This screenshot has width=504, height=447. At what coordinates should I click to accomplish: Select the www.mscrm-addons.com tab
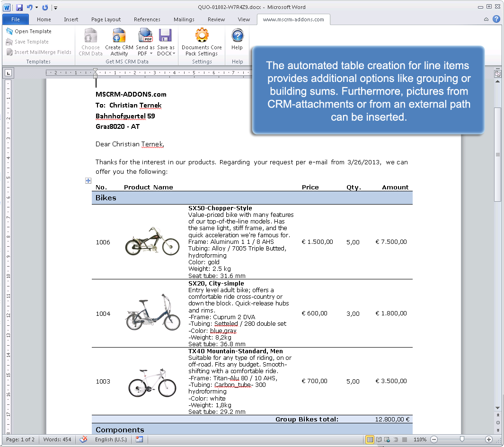coord(293,19)
